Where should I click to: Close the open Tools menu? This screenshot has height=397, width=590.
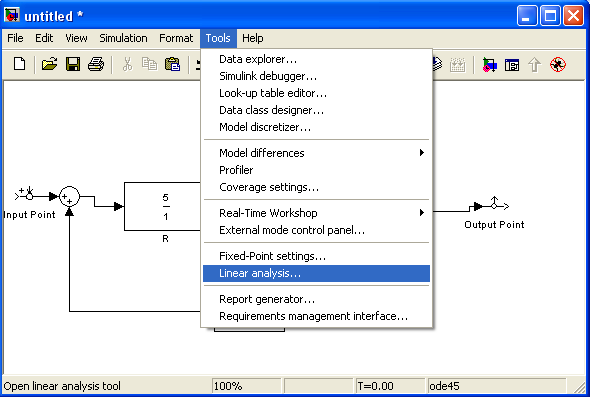point(218,38)
